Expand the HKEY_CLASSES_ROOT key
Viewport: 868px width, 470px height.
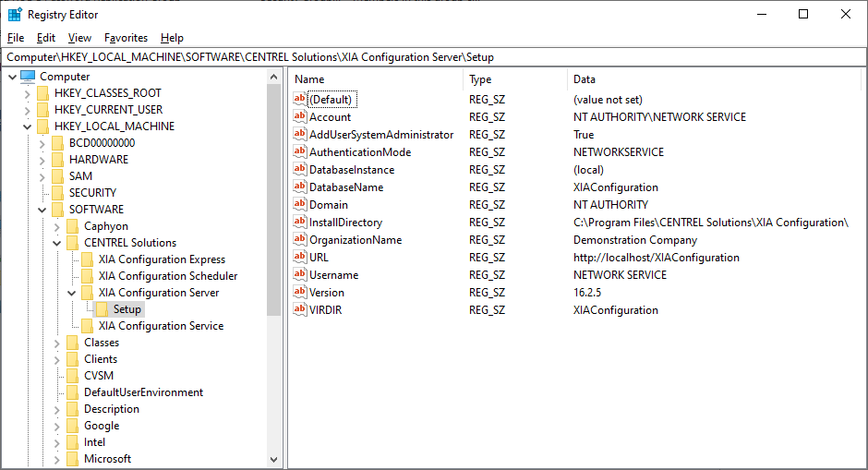[x=27, y=93]
